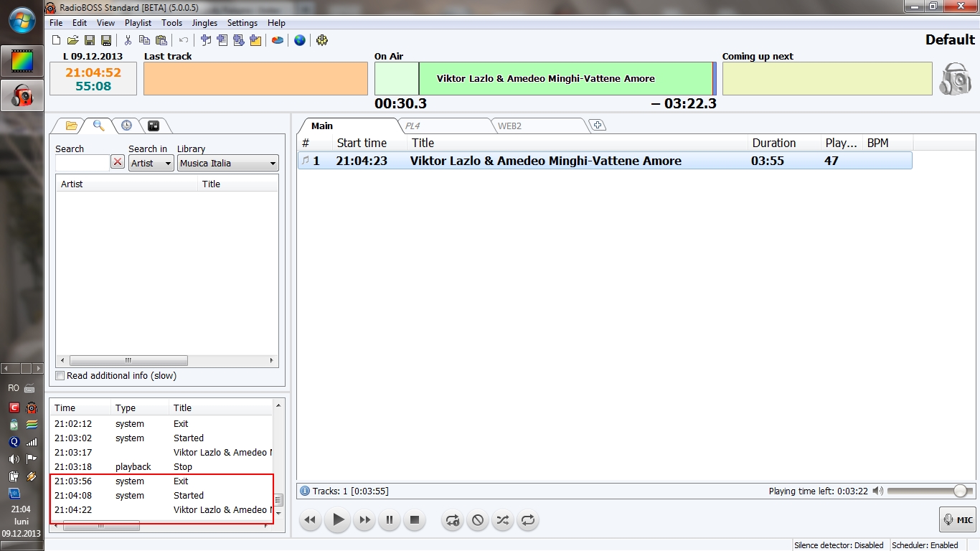Sort playlist by Start time column header
The image size is (980, 551).
[x=369, y=143]
